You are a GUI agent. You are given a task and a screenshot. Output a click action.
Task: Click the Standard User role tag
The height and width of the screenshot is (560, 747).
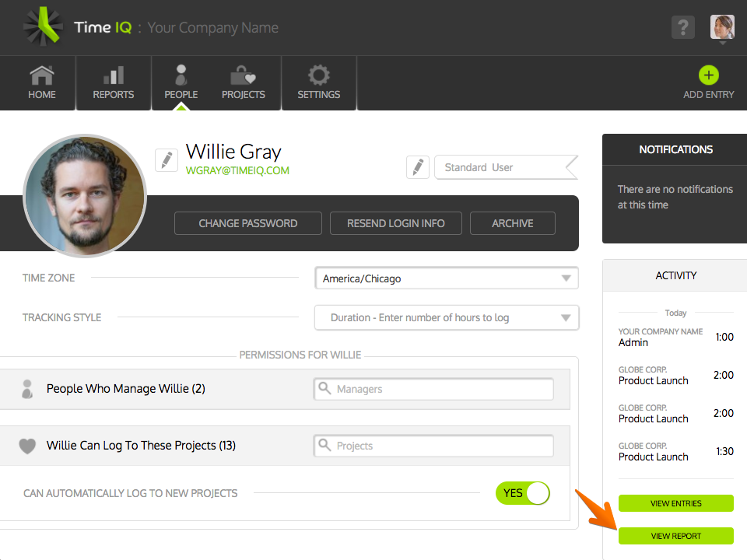coord(506,167)
